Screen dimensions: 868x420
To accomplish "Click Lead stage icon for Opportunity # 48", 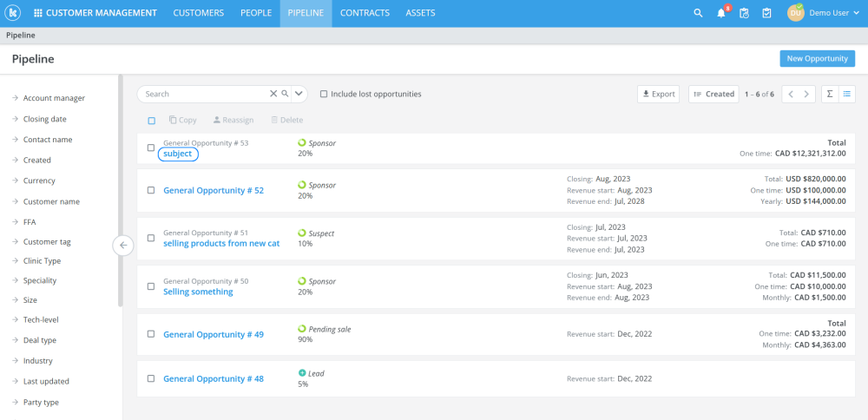I will 302,373.
